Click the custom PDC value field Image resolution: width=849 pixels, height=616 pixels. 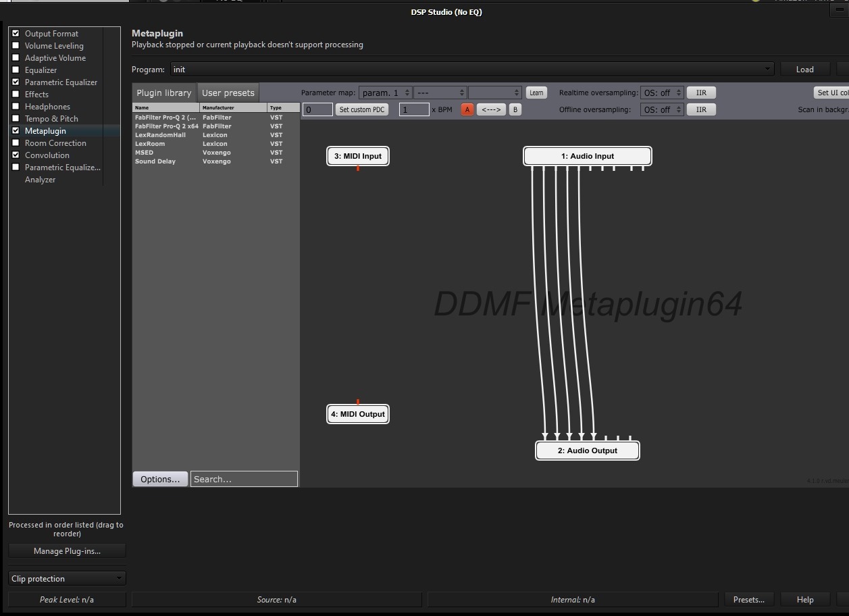click(317, 109)
